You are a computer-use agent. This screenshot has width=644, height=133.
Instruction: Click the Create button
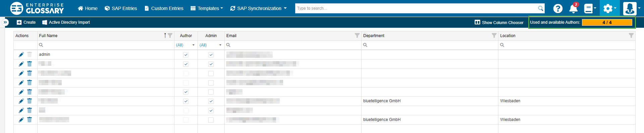click(x=26, y=22)
